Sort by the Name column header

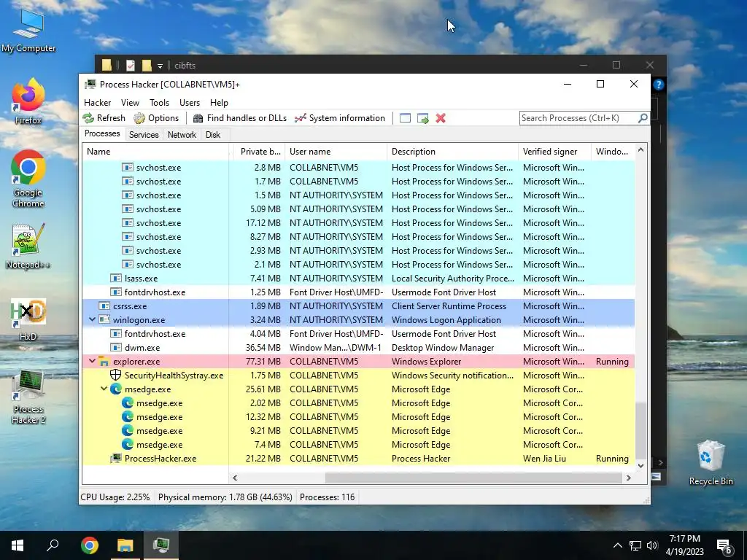(155, 152)
